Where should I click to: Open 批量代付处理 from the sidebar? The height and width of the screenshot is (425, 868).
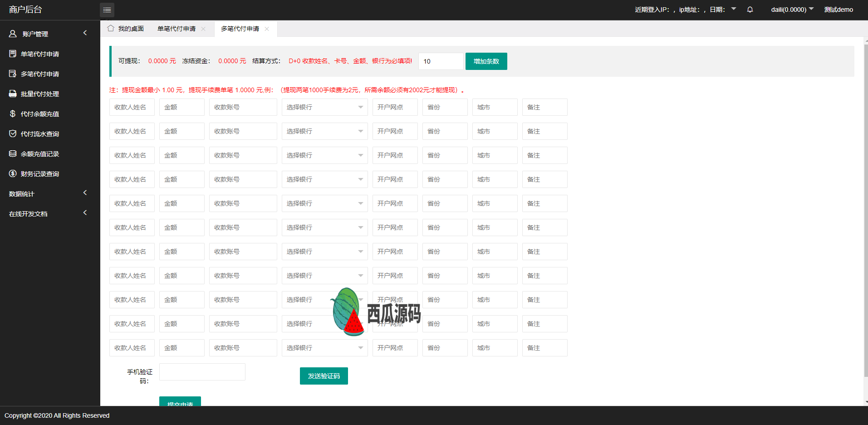coord(50,94)
